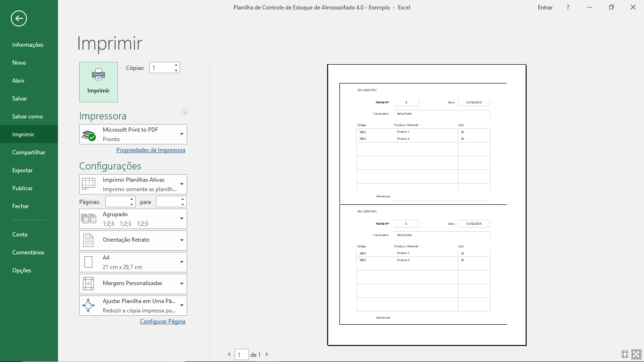Click the Páginas start page input field
644x362 pixels.
117,202
